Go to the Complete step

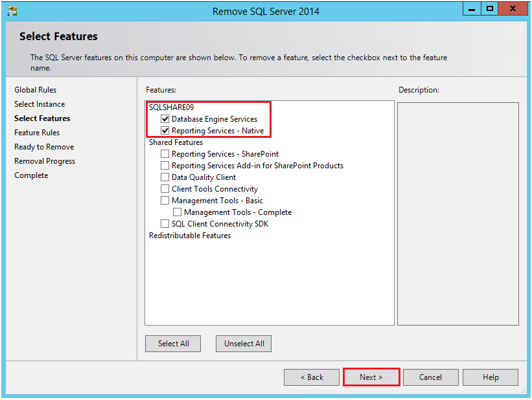click(x=31, y=175)
